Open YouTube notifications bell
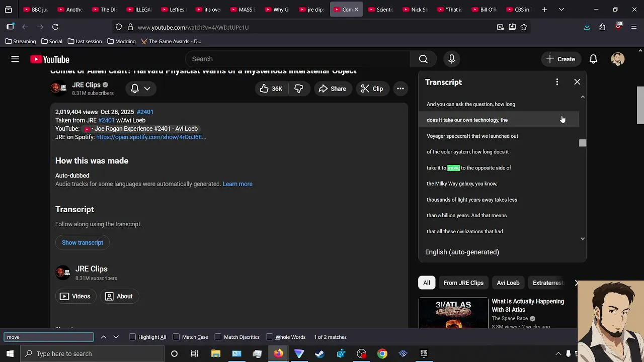 click(x=593, y=59)
